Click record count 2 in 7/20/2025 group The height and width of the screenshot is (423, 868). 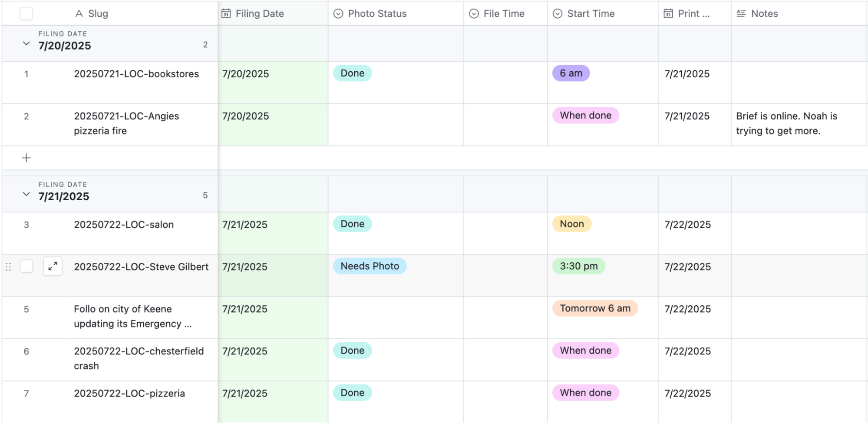pos(205,45)
